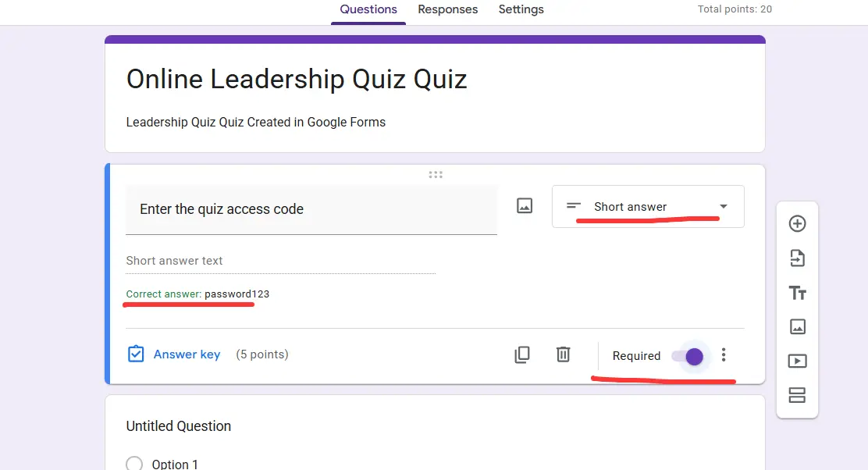Add image from the side toolbar
The width and height of the screenshot is (868, 470).
797,327
